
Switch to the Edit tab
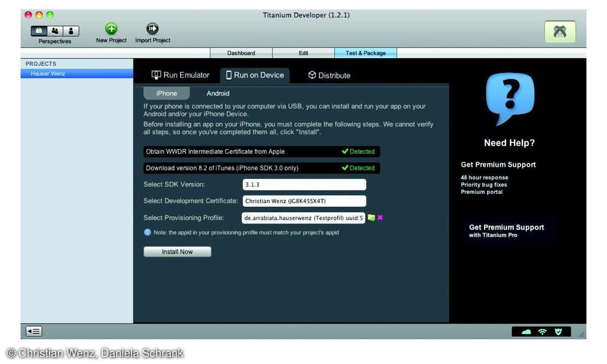[303, 53]
